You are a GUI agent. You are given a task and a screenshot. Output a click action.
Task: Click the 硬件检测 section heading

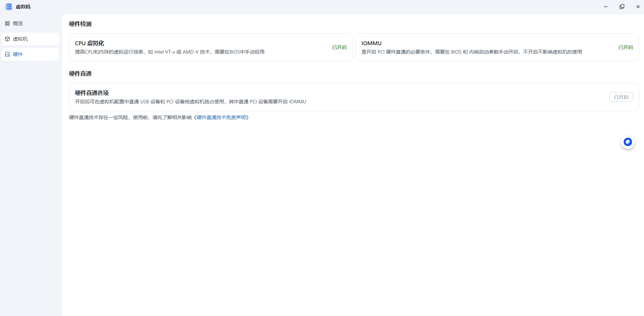tap(80, 24)
